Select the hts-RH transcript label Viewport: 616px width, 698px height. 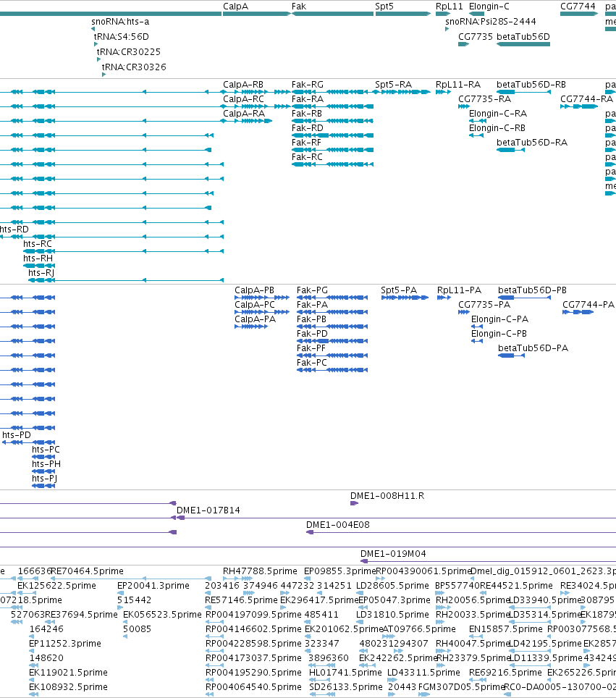(x=38, y=258)
